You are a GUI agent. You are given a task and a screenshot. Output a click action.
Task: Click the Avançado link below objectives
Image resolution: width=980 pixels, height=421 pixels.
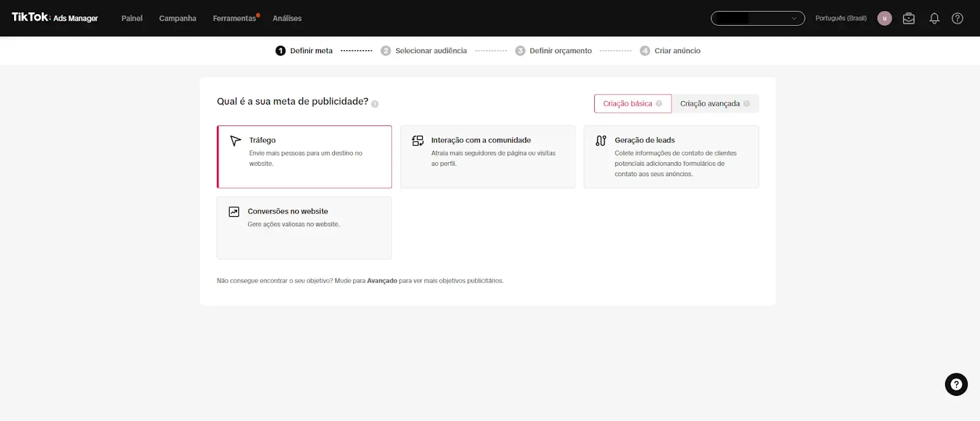pos(382,281)
